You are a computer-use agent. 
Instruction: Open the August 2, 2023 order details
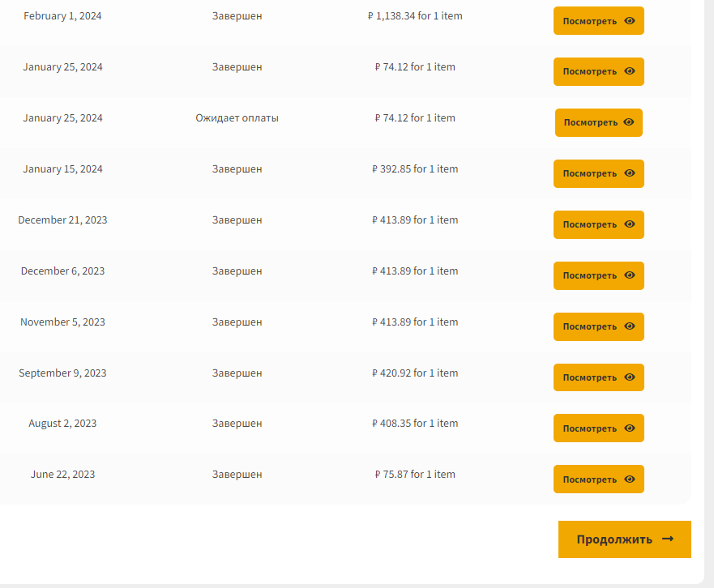coord(598,428)
